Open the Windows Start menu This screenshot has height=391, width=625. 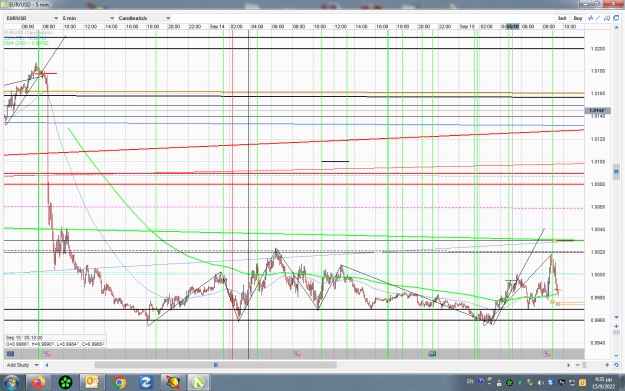(11, 383)
